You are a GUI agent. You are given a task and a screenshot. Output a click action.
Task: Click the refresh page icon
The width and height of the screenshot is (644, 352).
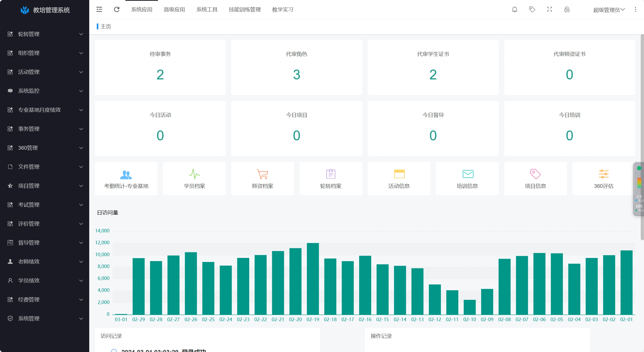pyautogui.click(x=117, y=10)
